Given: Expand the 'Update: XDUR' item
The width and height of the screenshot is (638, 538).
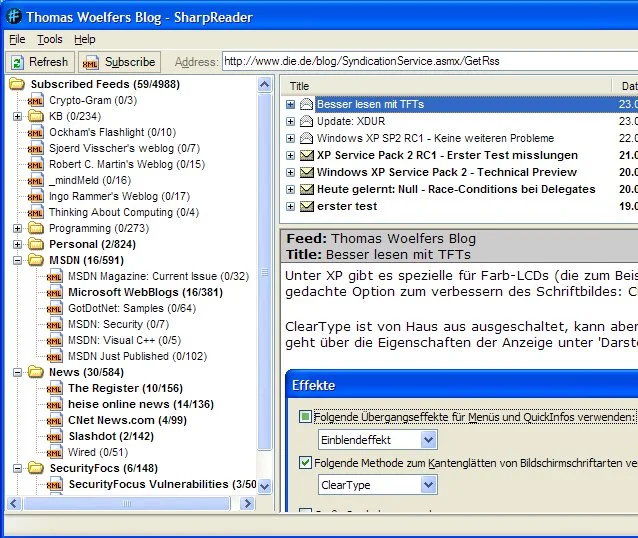Looking at the screenshot, I should 290,121.
